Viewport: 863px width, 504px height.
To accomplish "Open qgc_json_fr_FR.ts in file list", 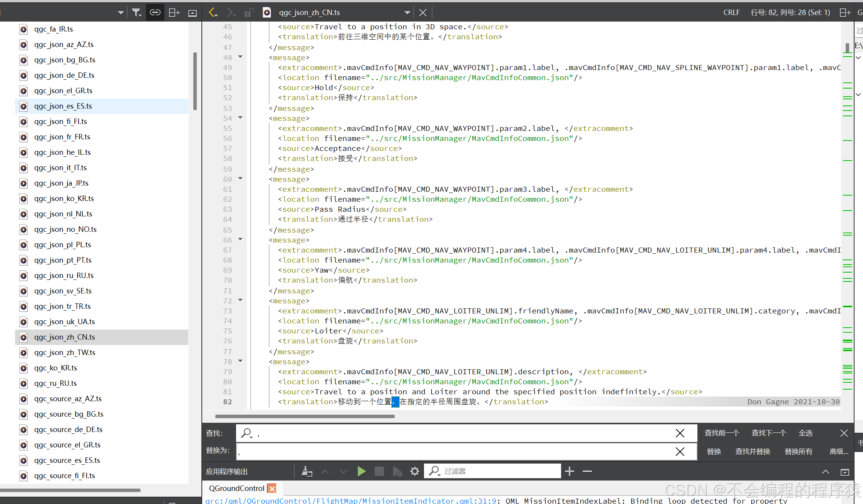I will pyautogui.click(x=62, y=137).
